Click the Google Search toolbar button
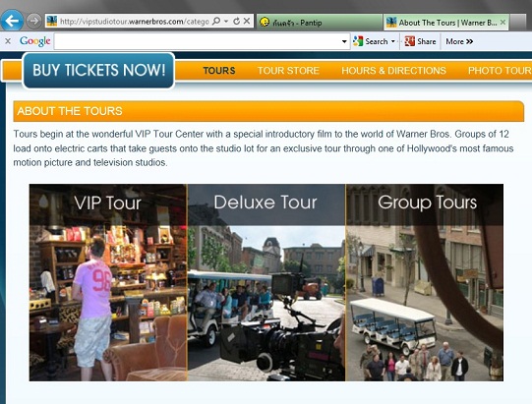532x404 pixels. (370, 41)
